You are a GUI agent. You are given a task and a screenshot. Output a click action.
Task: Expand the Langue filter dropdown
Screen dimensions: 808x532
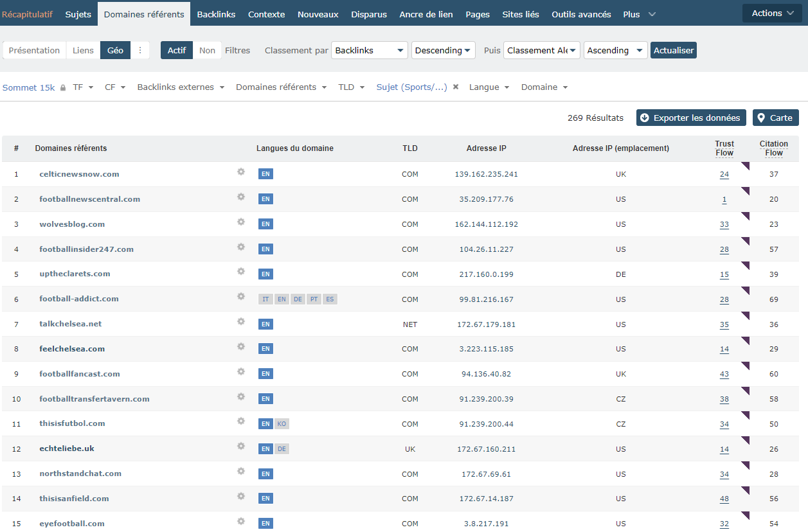[489, 87]
